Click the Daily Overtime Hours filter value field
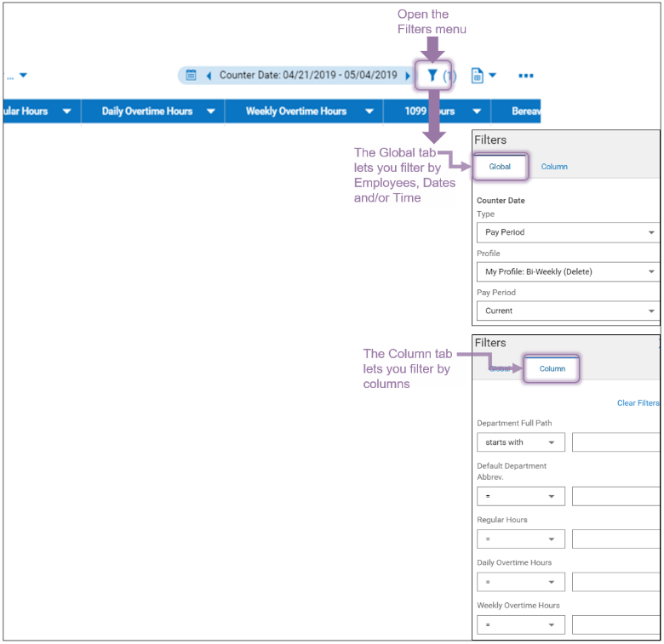Image resolution: width=664 pixels, height=644 pixels. (615, 582)
